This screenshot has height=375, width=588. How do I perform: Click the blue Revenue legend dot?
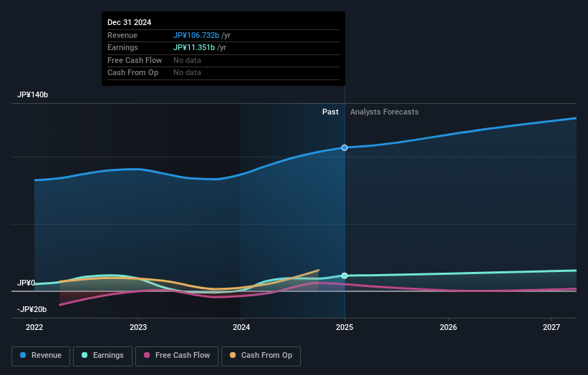click(x=23, y=355)
